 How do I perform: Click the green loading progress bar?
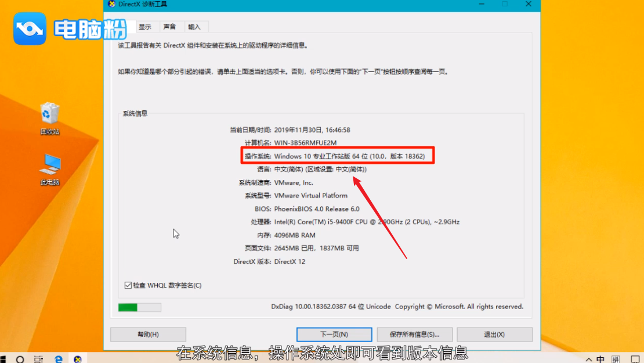(x=140, y=307)
